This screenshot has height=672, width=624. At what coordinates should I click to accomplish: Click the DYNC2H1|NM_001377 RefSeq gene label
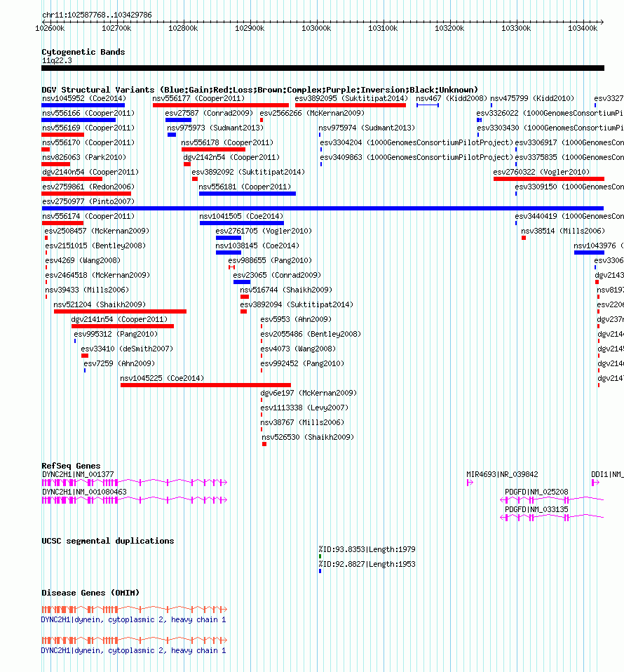point(78,474)
